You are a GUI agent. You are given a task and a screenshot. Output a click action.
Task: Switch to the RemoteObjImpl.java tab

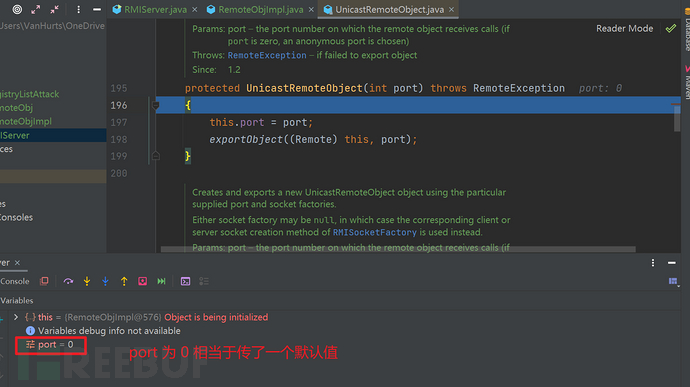tap(261, 9)
